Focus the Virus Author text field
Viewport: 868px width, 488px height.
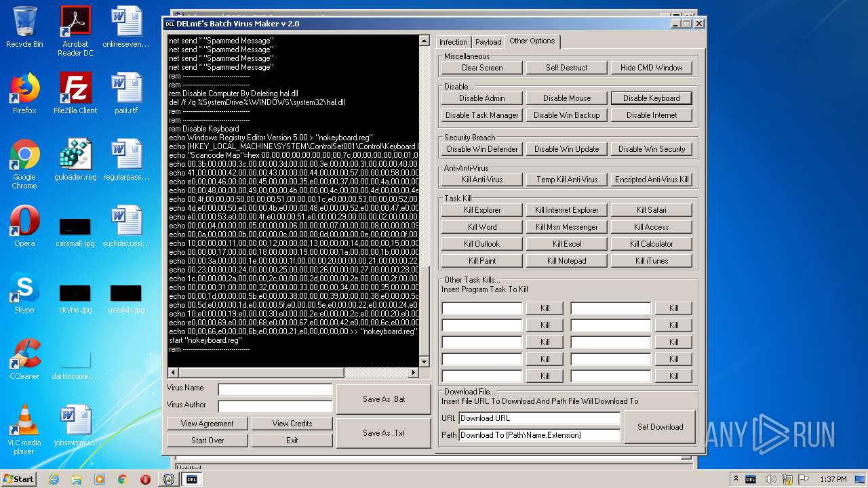click(275, 407)
